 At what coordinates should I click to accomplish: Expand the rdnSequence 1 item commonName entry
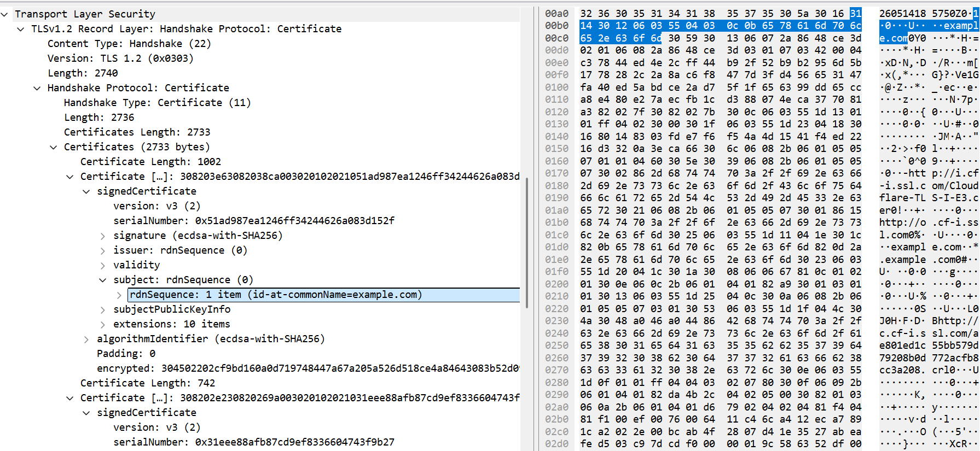tap(119, 295)
